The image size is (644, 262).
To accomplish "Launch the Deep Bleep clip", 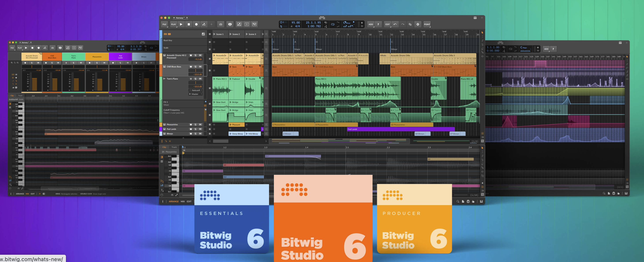I will (x=230, y=134).
